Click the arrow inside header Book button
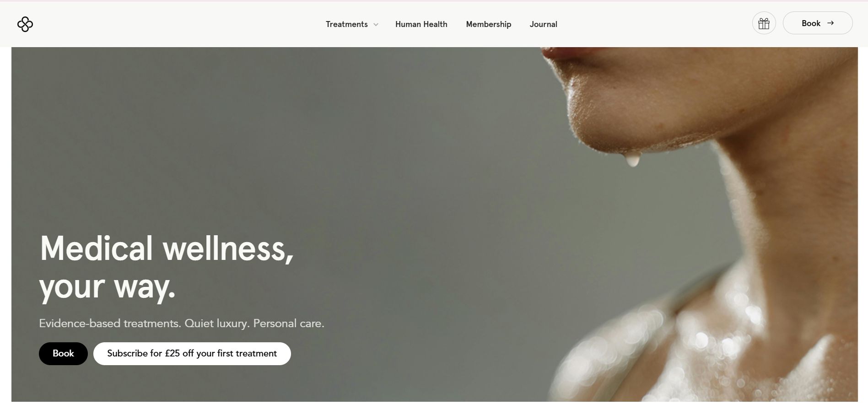This screenshot has height=410, width=868. (830, 23)
